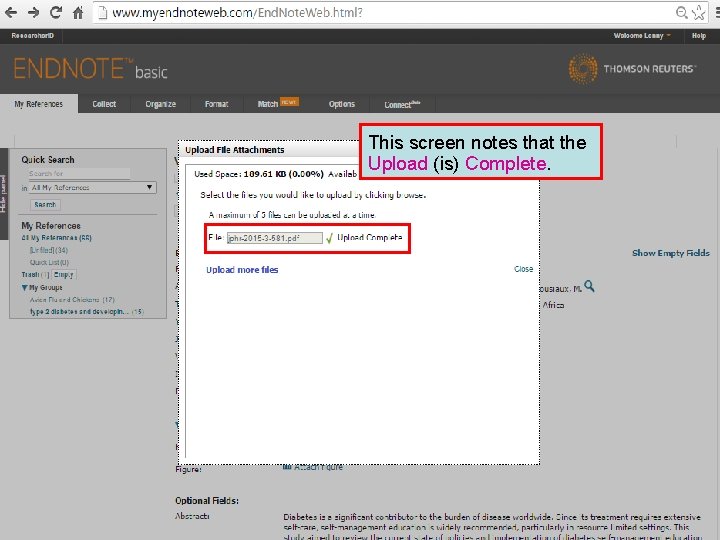The width and height of the screenshot is (720, 540).
Task: Switch to the Collect tab
Action: pyautogui.click(x=104, y=104)
